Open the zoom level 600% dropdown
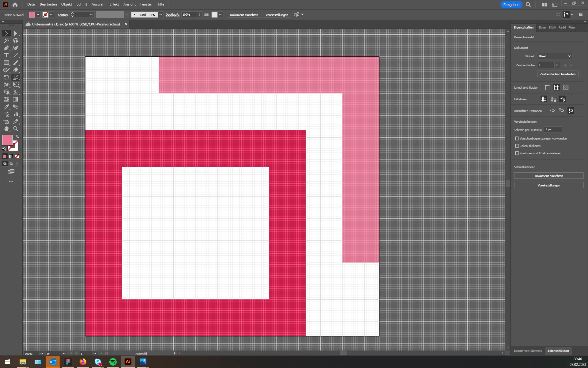 [42, 354]
